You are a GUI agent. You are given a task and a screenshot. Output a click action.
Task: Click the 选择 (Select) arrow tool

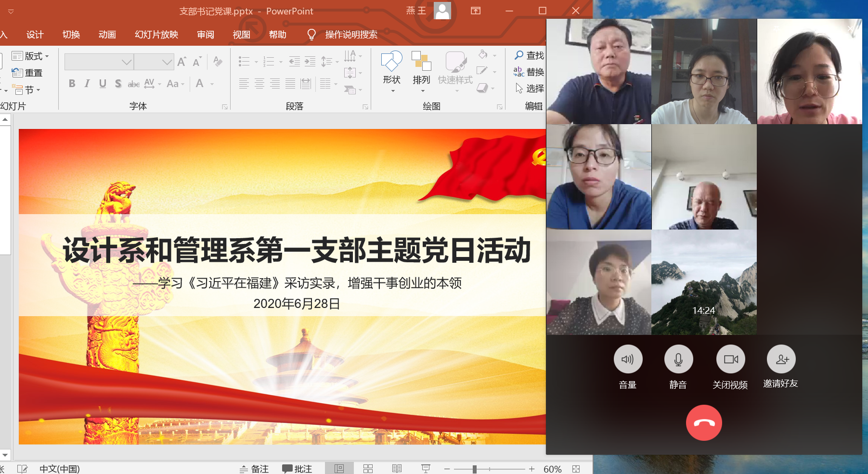pyautogui.click(x=530, y=89)
